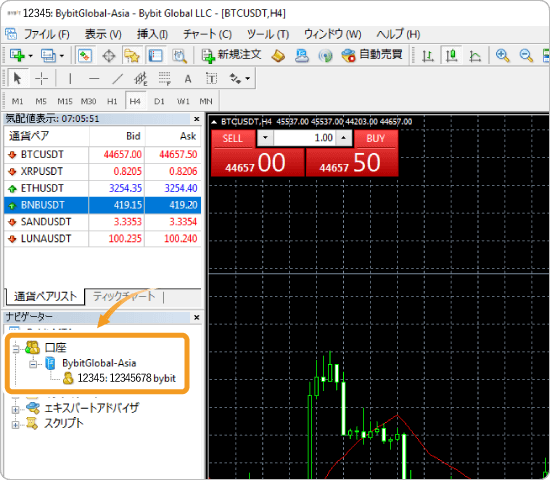The width and height of the screenshot is (550, 480).
Task: Expand the スクリプト tree node
Action: point(15,425)
